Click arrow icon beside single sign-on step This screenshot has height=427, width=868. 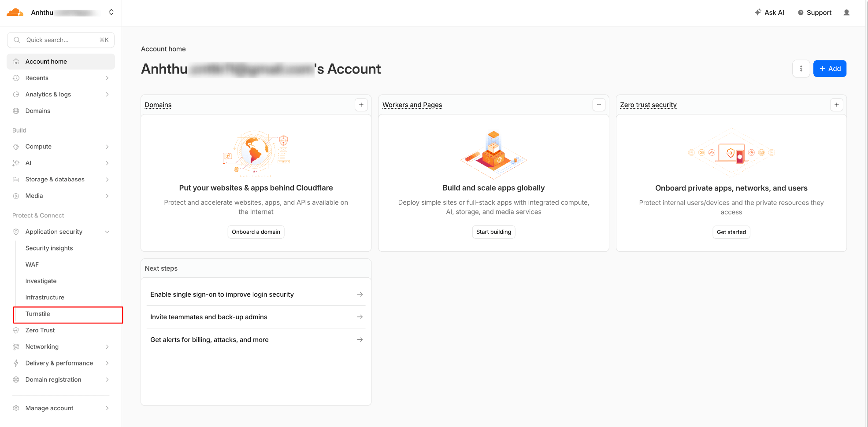(360, 294)
